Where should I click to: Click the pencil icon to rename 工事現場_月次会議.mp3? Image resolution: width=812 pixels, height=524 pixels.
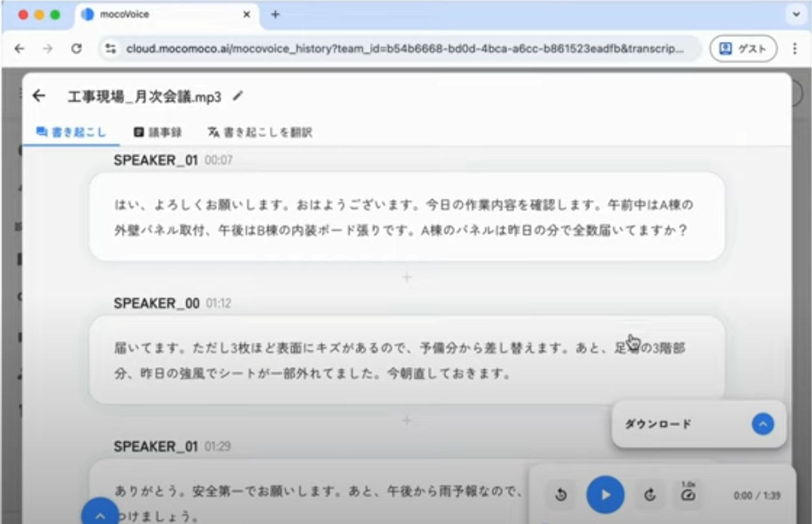pos(238,96)
